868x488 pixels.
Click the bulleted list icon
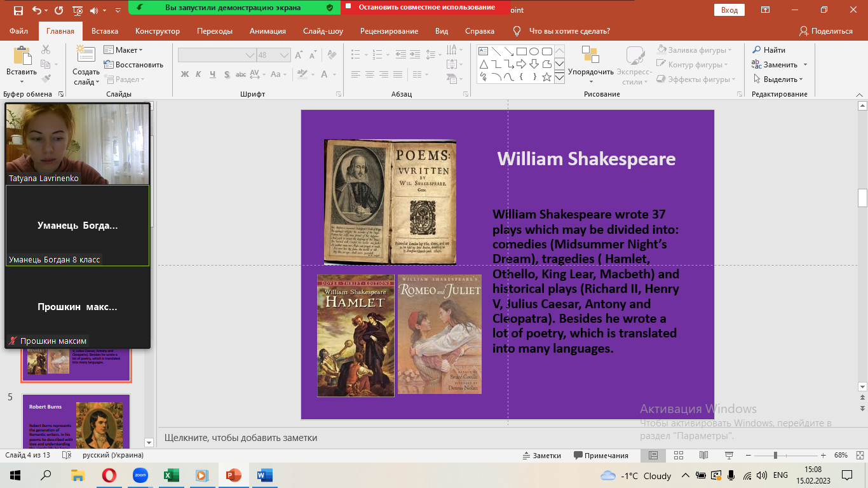(x=356, y=55)
